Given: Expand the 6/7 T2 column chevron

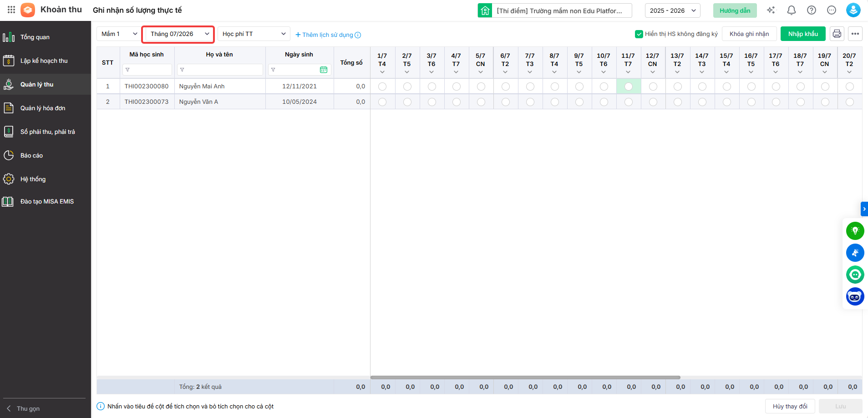Looking at the screenshot, I should pyautogui.click(x=505, y=72).
